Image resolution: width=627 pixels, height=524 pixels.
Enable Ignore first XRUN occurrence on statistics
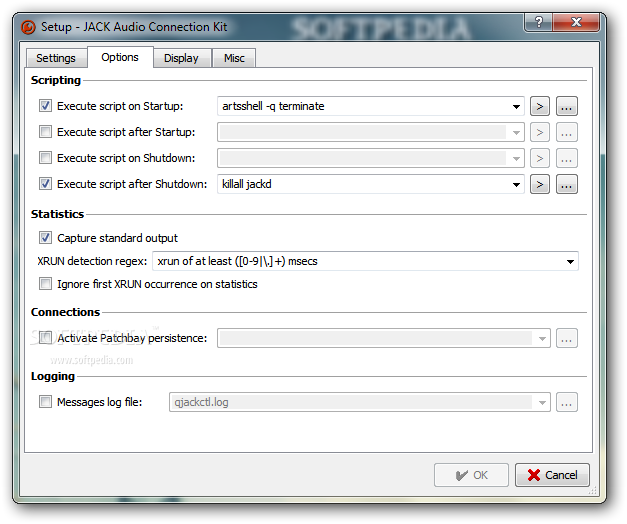coord(45,284)
